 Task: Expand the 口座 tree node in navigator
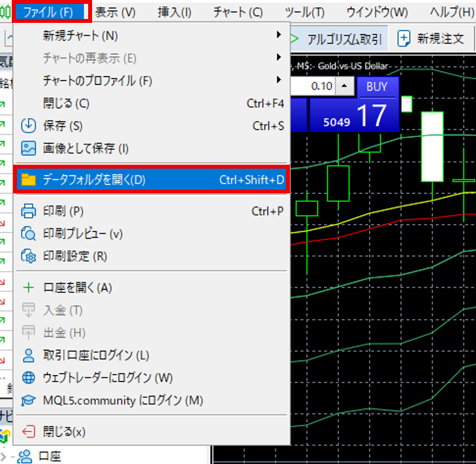coord(5,456)
